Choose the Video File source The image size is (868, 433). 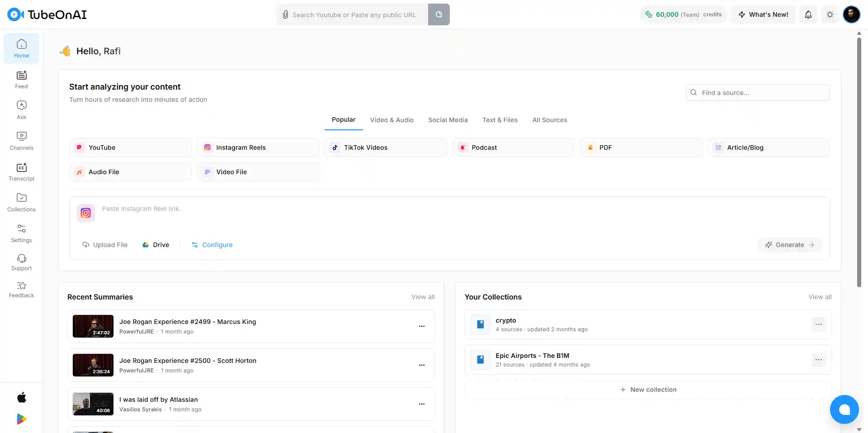[x=258, y=172]
